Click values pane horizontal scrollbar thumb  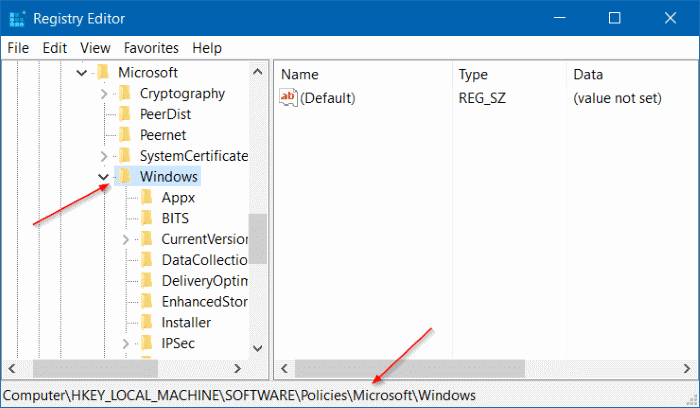pos(409,368)
